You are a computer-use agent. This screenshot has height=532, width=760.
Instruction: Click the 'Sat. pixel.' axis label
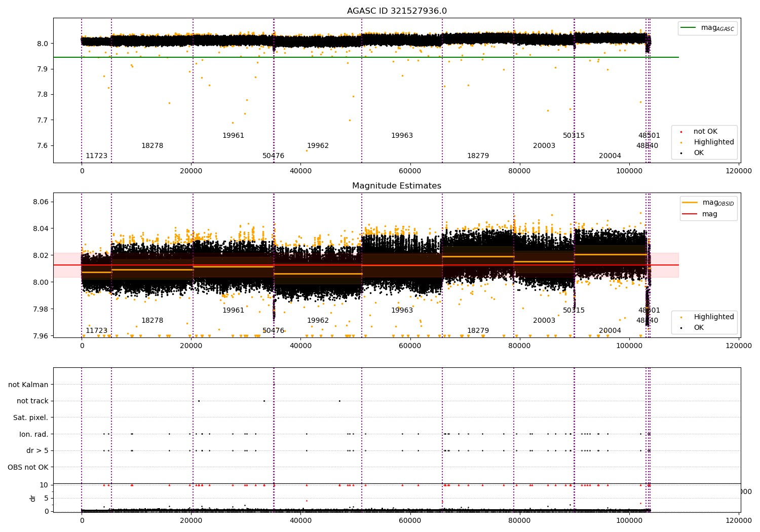click(x=31, y=418)
